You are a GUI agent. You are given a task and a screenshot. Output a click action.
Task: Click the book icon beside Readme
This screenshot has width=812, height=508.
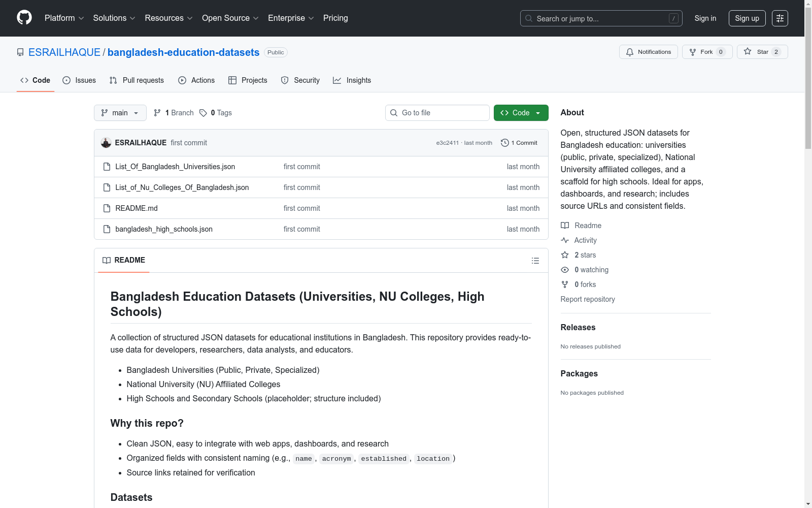(565, 226)
